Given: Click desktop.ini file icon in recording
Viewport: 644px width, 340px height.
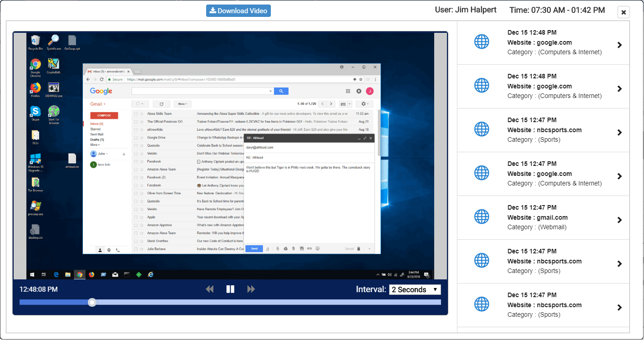Looking at the screenshot, I should pyautogui.click(x=35, y=232).
